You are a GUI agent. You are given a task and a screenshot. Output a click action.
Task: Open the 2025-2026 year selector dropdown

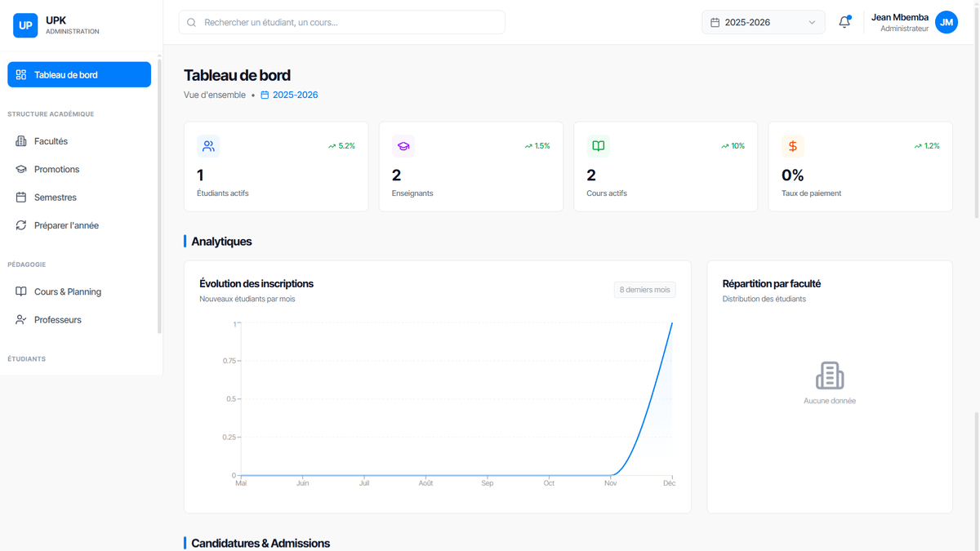(x=763, y=22)
